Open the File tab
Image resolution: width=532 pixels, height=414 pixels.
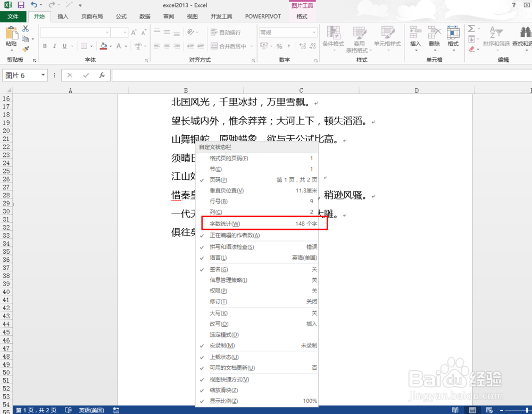click(13, 16)
